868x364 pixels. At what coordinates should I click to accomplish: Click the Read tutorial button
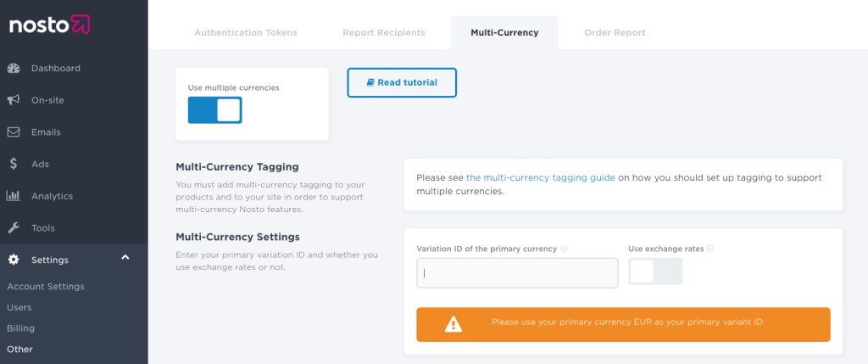point(402,82)
